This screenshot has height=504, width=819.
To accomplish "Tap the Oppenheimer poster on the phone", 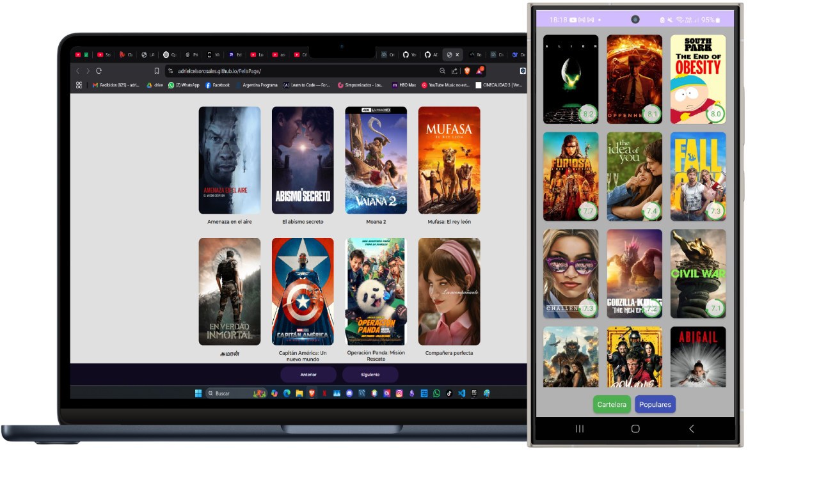I will click(635, 79).
